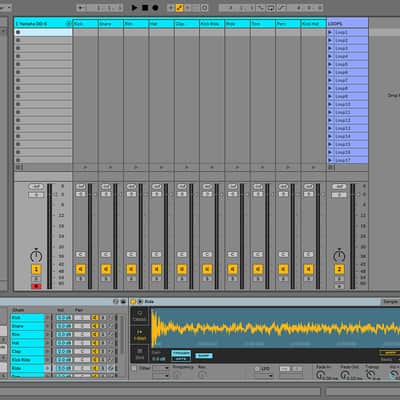The width and height of the screenshot is (400, 400).
Task: Select the Ride chain in chain list
Action: 27,368
